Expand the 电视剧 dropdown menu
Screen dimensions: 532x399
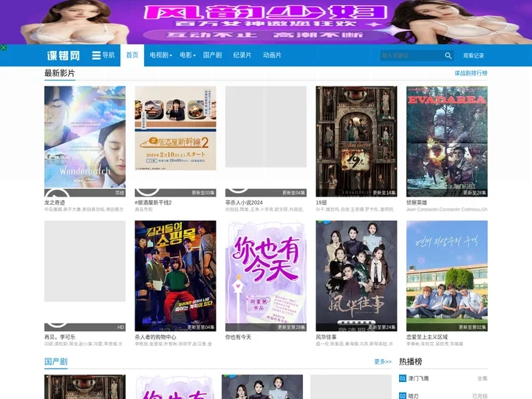pos(161,55)
